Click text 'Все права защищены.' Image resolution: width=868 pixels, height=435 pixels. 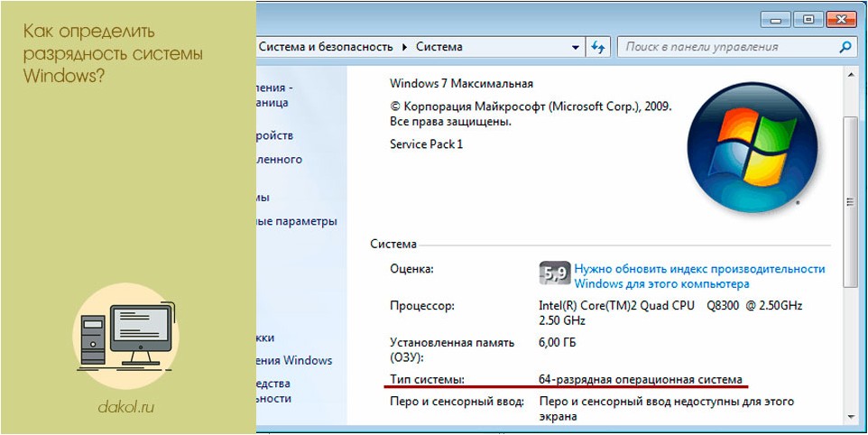(x=450, y=122)
